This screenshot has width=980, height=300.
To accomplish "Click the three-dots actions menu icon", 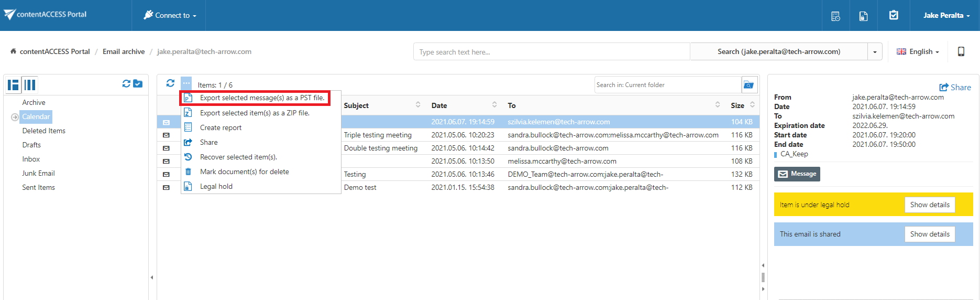I will (x=186, y=83).
